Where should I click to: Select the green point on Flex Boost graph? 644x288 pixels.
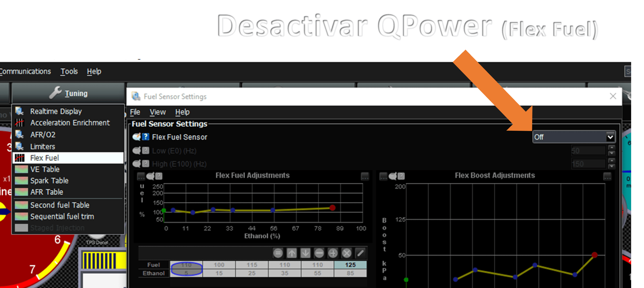point(406,280)
